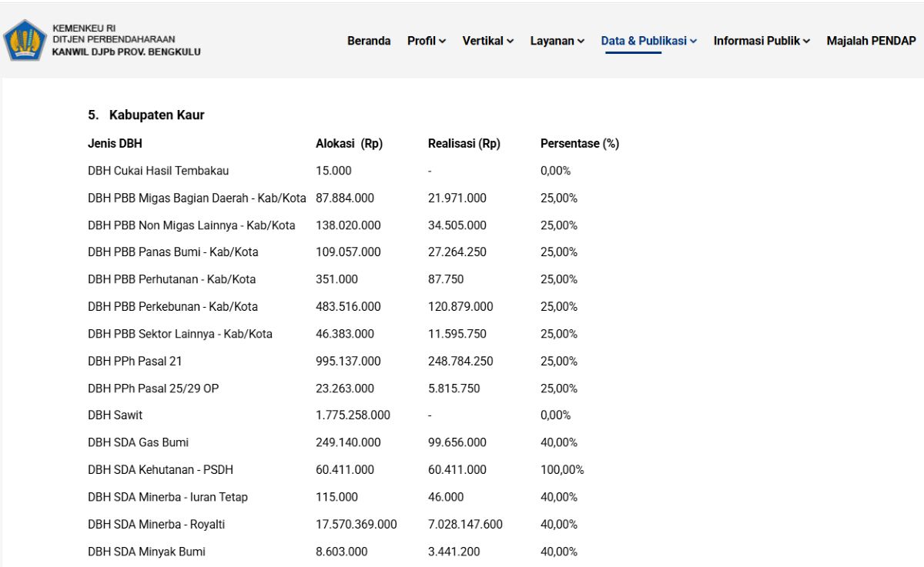Click the Alokasi (Rp) column header

[349, 144]
